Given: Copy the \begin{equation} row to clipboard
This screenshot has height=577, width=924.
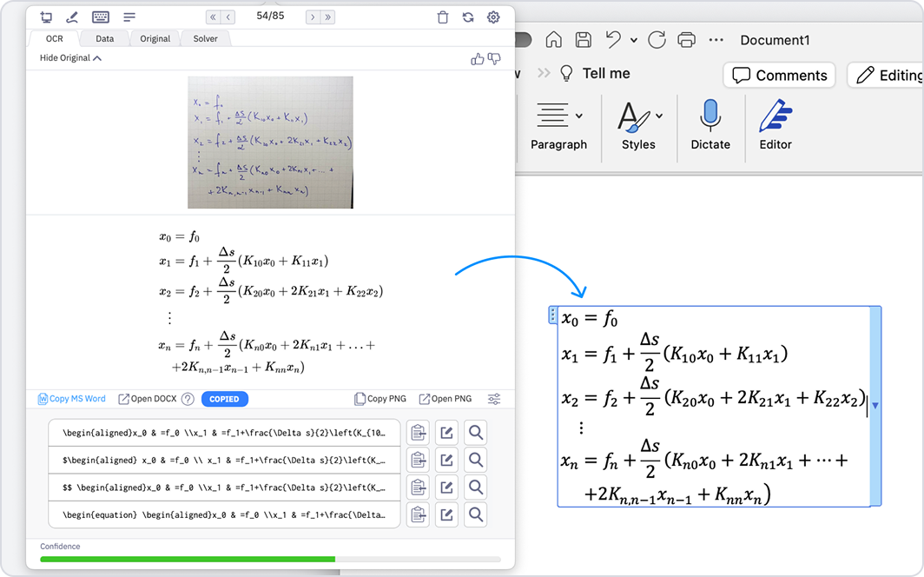Looking at the screenshot, I should pos(418,514).
